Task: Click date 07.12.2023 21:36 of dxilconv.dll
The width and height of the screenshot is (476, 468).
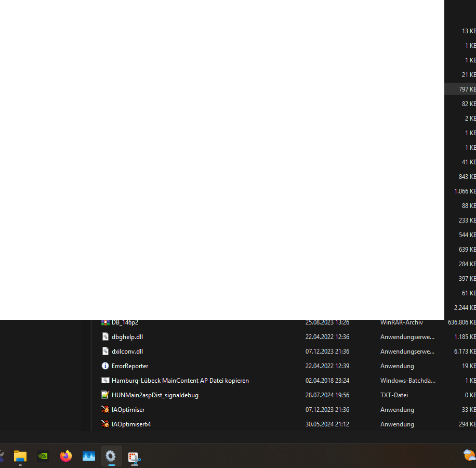Action: click(x=327, y=352)
